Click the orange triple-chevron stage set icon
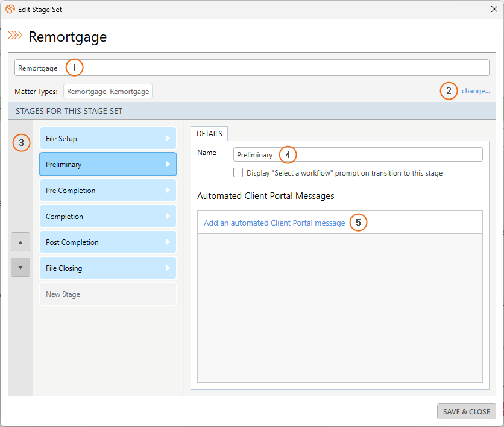 [x=15, y=36]
